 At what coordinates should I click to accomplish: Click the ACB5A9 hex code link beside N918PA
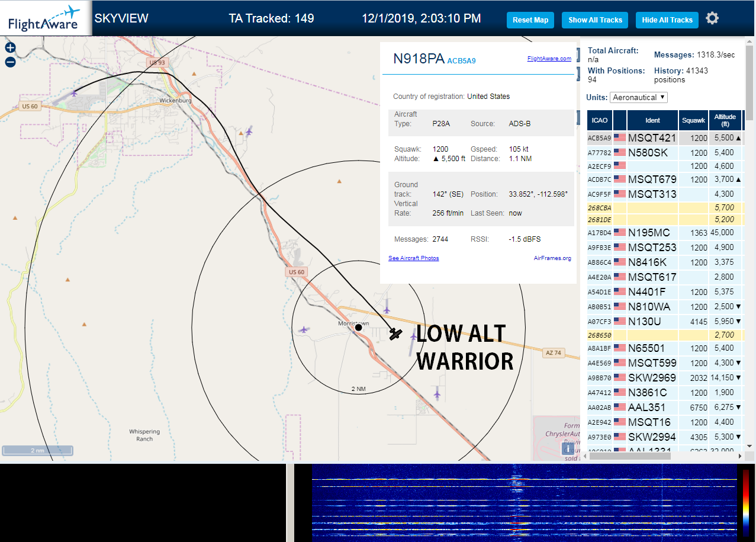pos(461,61)
